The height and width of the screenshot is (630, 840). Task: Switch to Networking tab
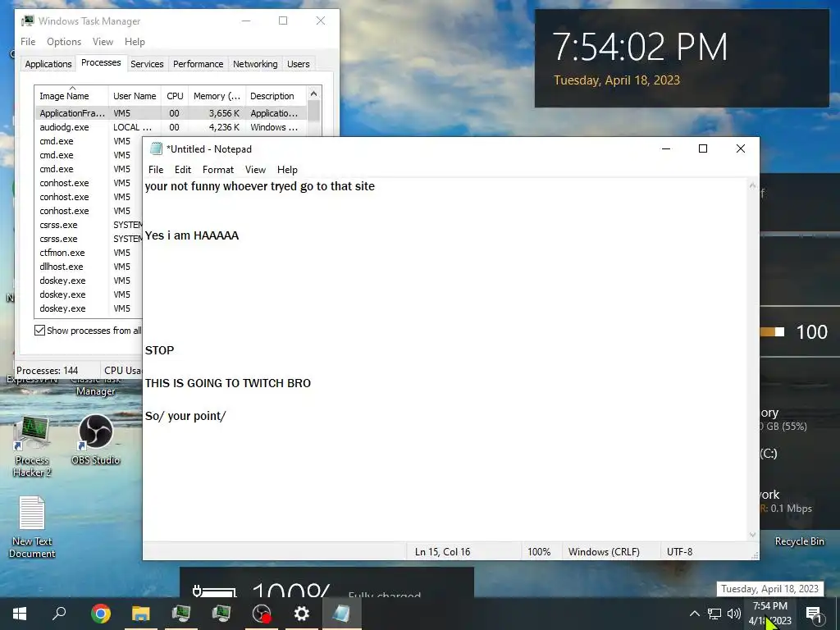[255, 64]
